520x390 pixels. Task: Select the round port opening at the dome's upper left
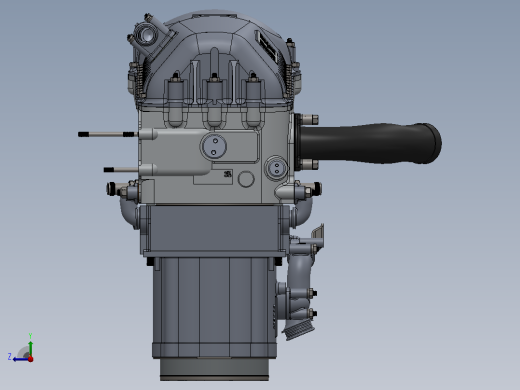pyautogui.click(x=146, y=35)
